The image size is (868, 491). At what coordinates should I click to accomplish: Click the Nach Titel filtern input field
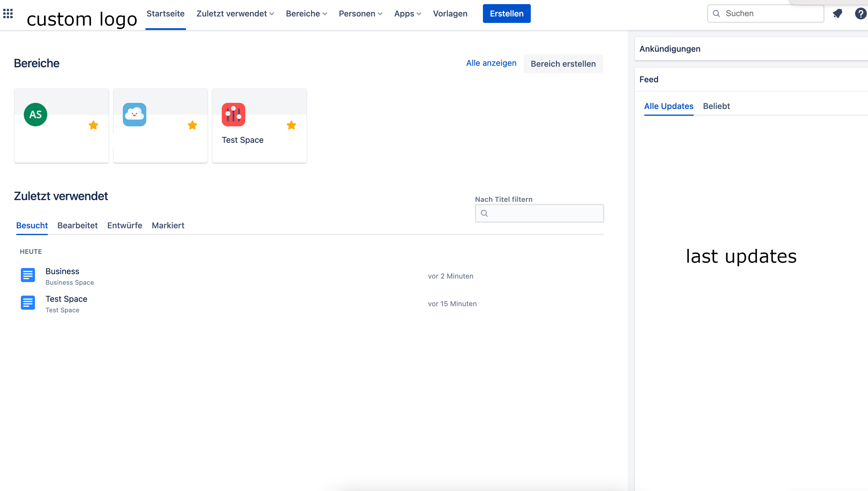pyautogui.click(x=539, y=213)
